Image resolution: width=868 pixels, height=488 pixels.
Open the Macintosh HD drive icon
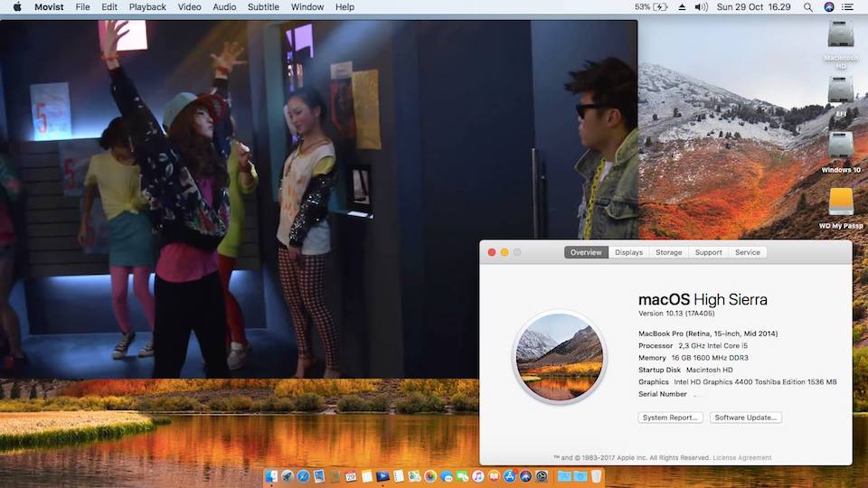(x=841, y=36)
